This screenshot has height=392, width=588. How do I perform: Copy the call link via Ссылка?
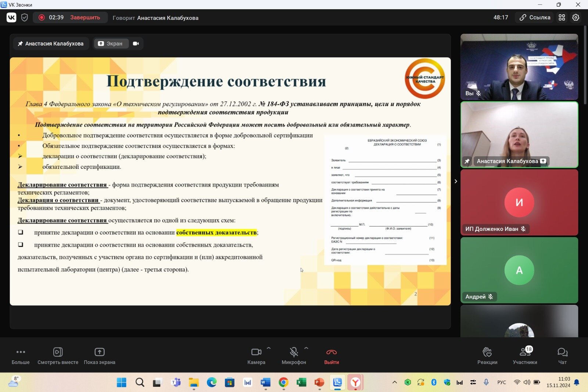(535, 18)
